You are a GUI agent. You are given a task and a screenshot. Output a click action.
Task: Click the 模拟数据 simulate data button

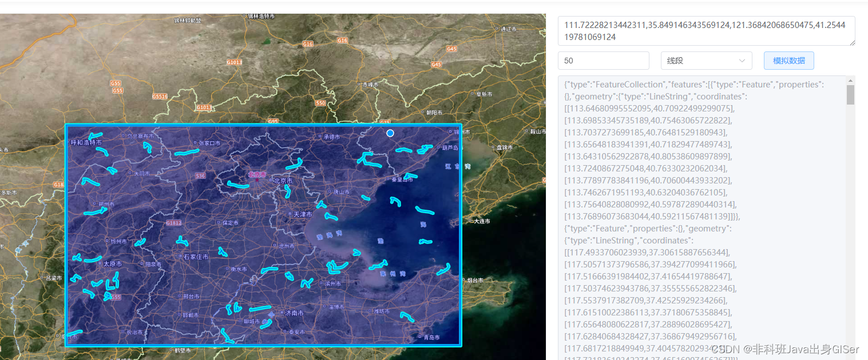[788, 60]
